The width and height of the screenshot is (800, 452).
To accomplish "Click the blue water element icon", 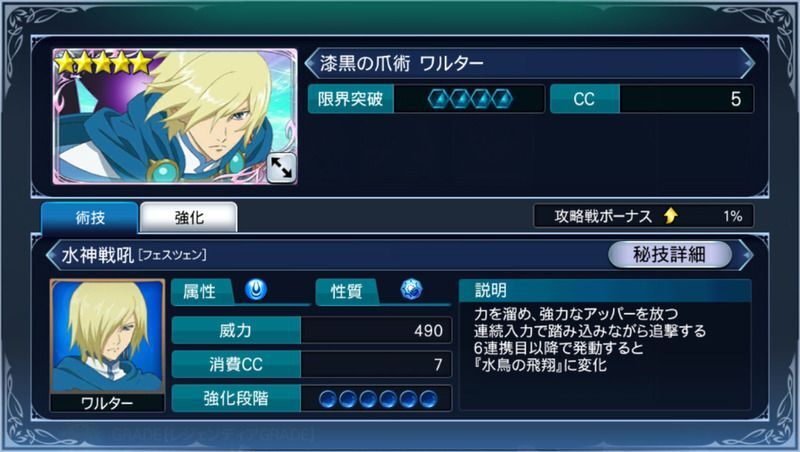I will tap(256, 290).
